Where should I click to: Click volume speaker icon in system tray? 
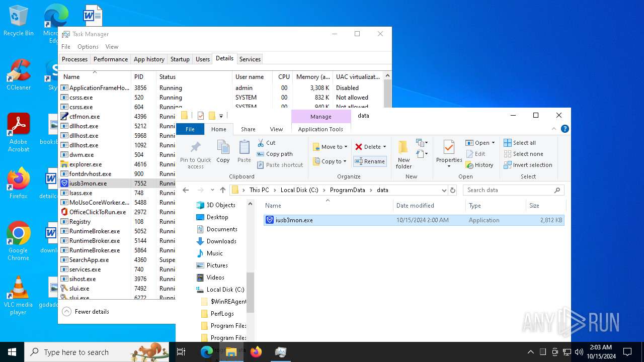(579, 352)
